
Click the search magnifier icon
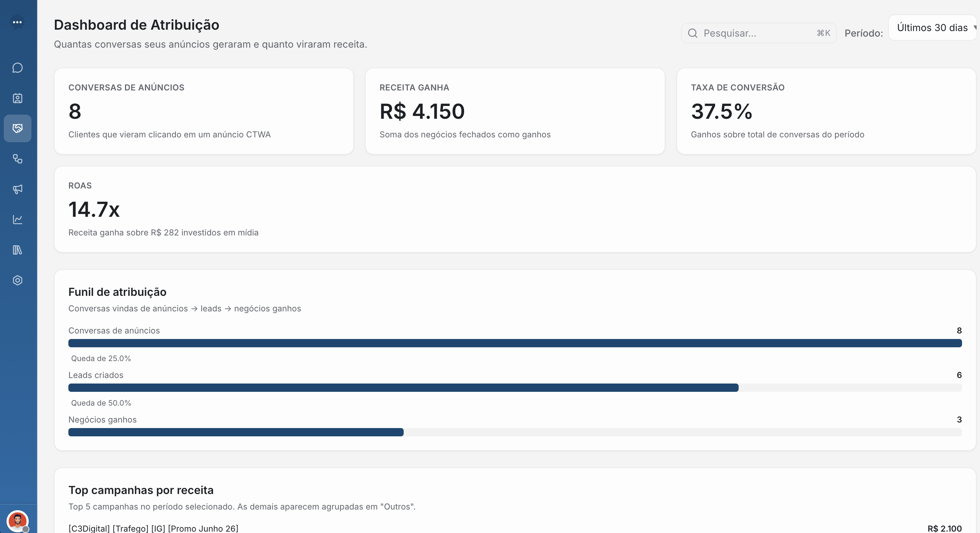tap(693, 33)
